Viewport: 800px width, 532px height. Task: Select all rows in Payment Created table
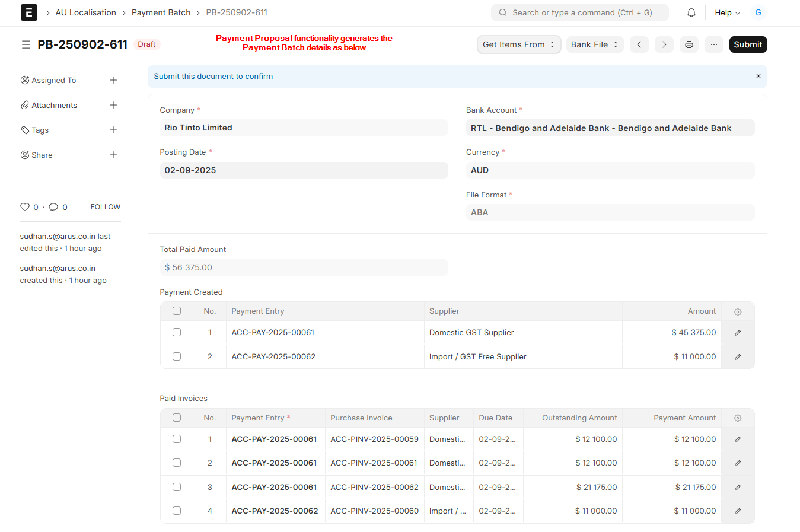click(177, 311)
